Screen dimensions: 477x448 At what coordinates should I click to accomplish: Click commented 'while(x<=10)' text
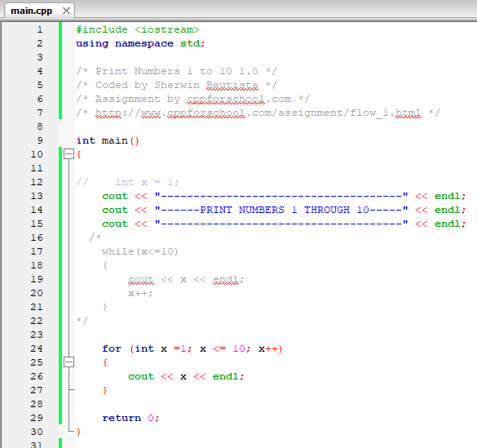coord(140,251)
